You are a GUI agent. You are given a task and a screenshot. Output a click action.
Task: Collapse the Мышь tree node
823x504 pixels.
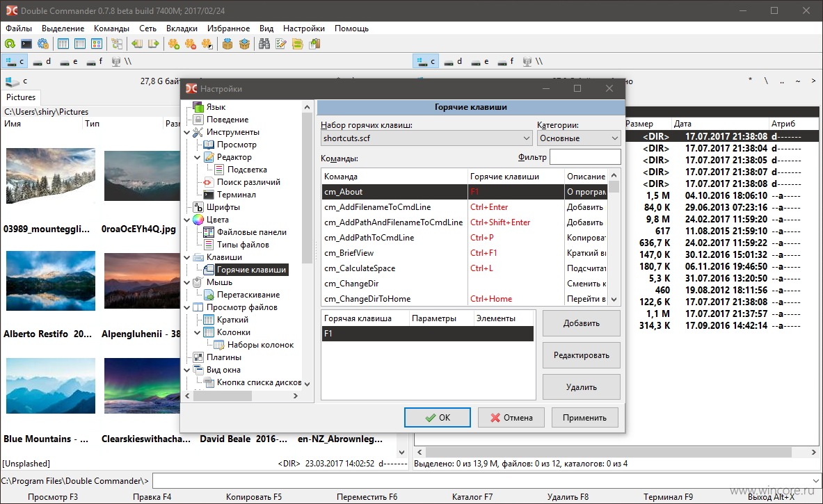click(x=187, y=282)
